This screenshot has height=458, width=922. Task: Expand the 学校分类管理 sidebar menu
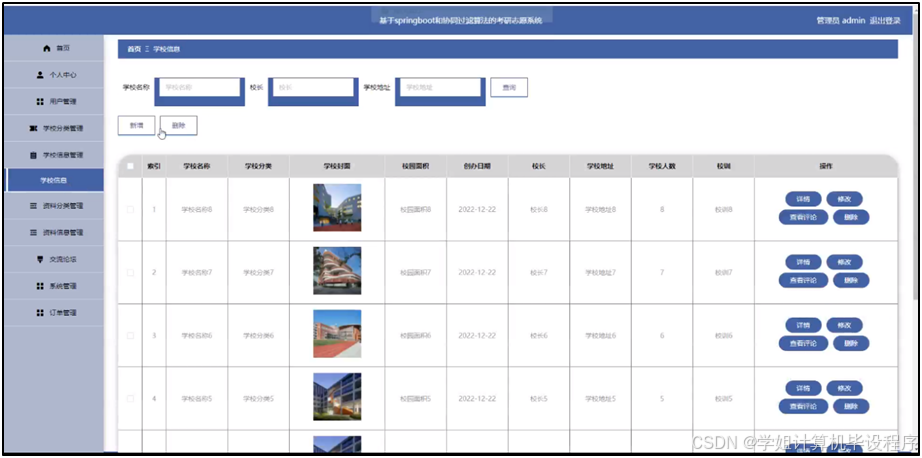(54, 128)
